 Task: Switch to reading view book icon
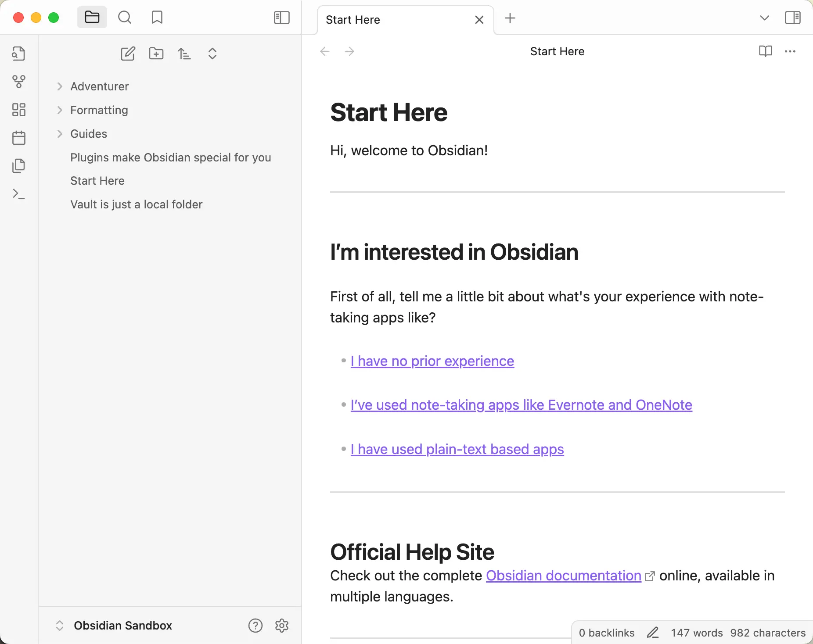[x=765, y=51]
